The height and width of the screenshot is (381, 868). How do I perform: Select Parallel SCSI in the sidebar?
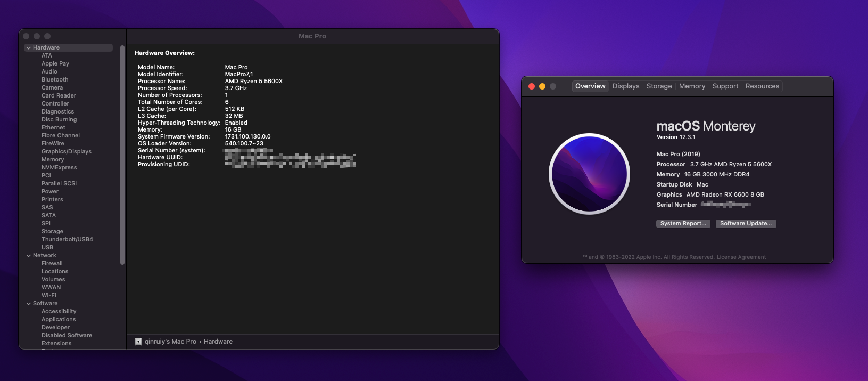pos(59,184)
